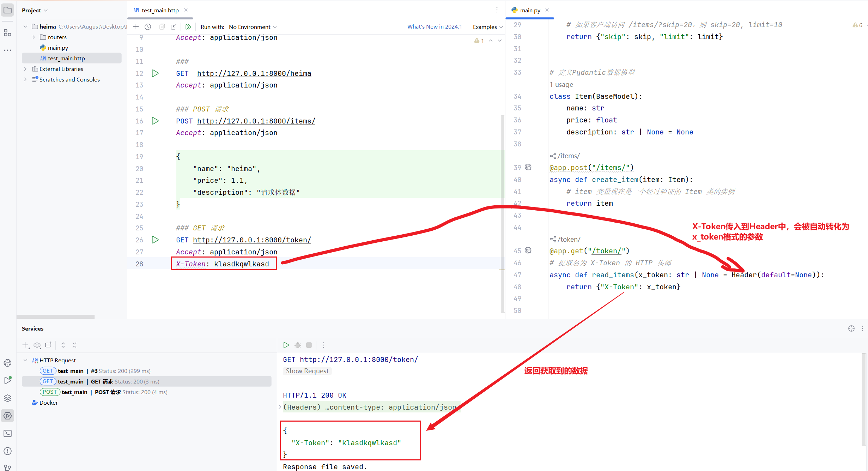The height and width of the screenshot is (471, 868).
Task: Open the Git version control icon
Action: [7, 468]
